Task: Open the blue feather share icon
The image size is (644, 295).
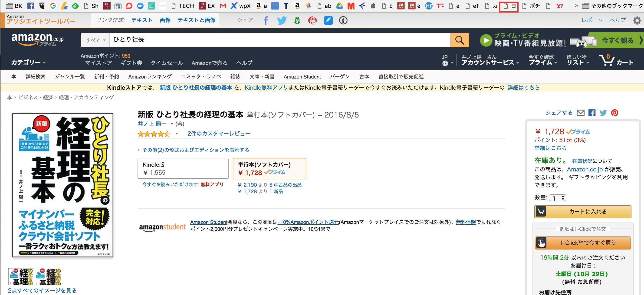Action: point(328,20)
